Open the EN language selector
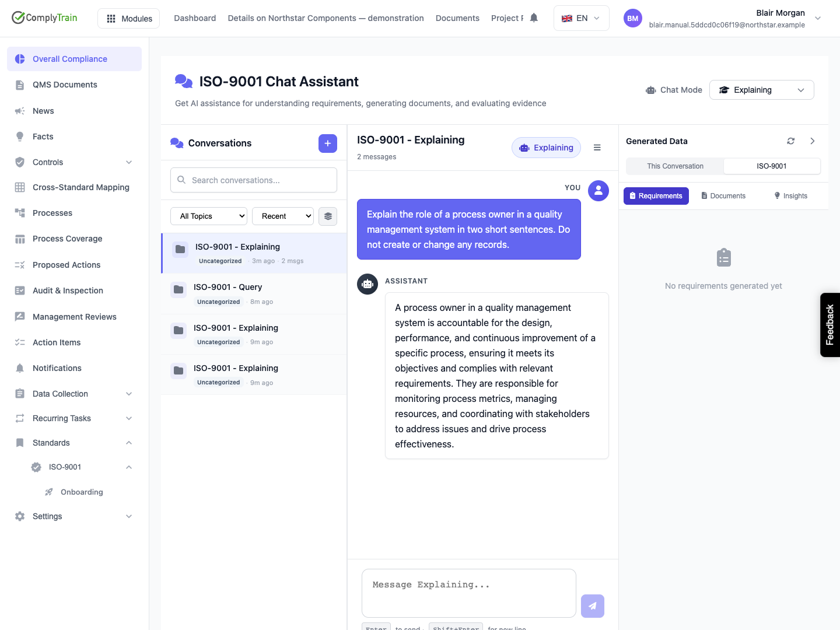 coord(582,18)
